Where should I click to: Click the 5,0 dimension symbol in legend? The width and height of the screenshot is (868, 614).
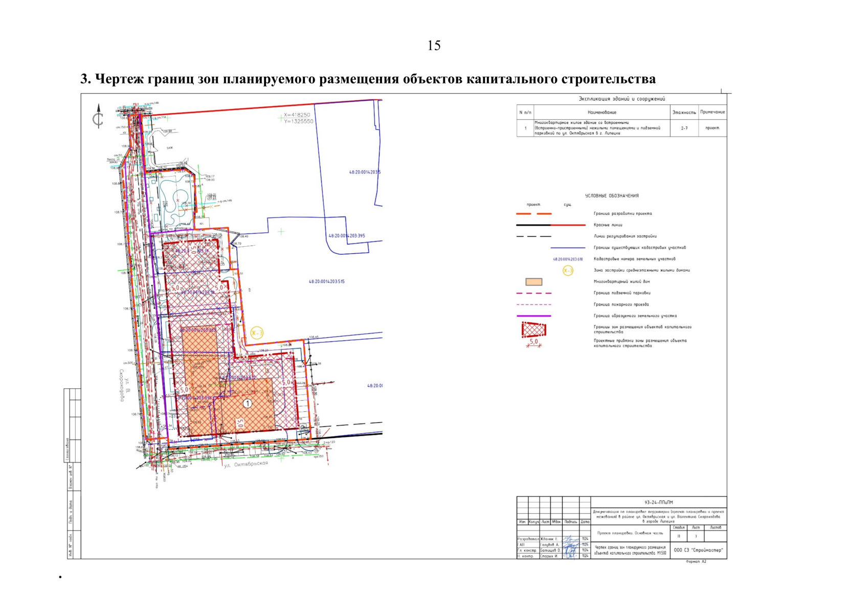point(533,343)
